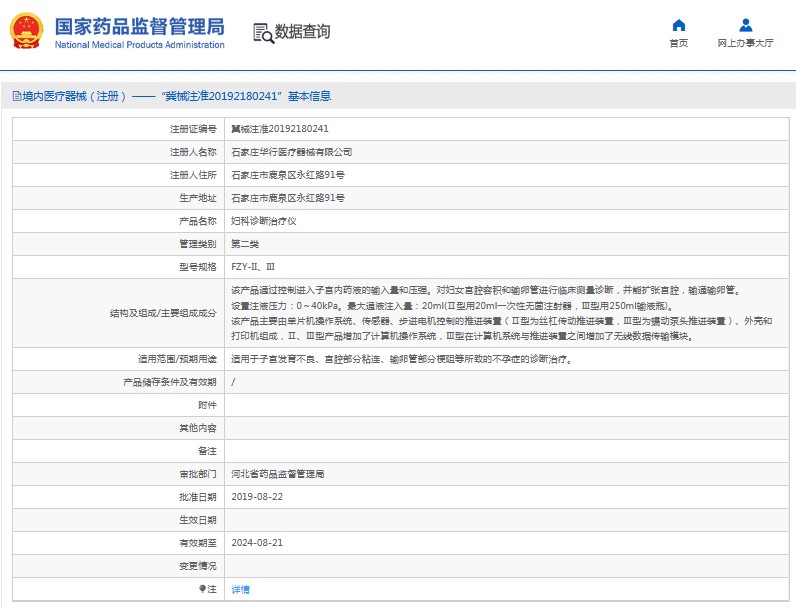
Task: Click the 有效期至 label
Action: coord(197,543)
